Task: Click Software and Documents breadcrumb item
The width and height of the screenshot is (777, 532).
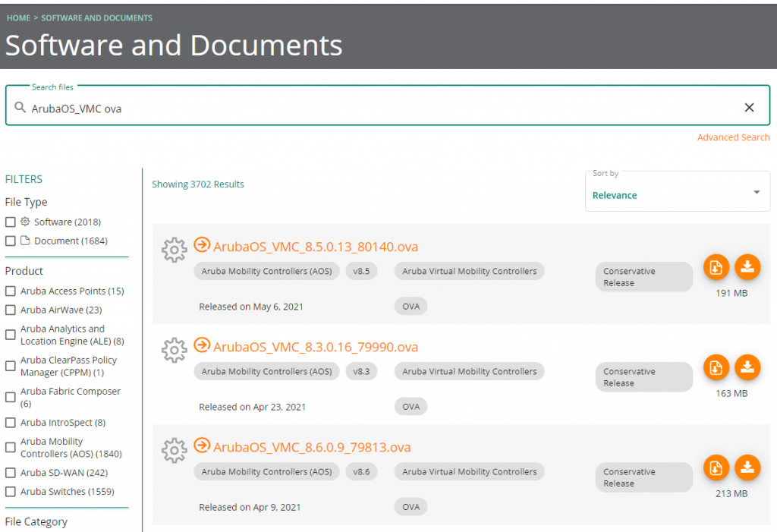Action: (x=96, y=17)
